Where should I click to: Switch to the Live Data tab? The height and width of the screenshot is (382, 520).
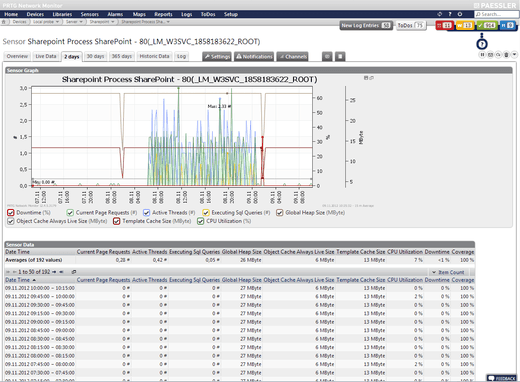46,56
